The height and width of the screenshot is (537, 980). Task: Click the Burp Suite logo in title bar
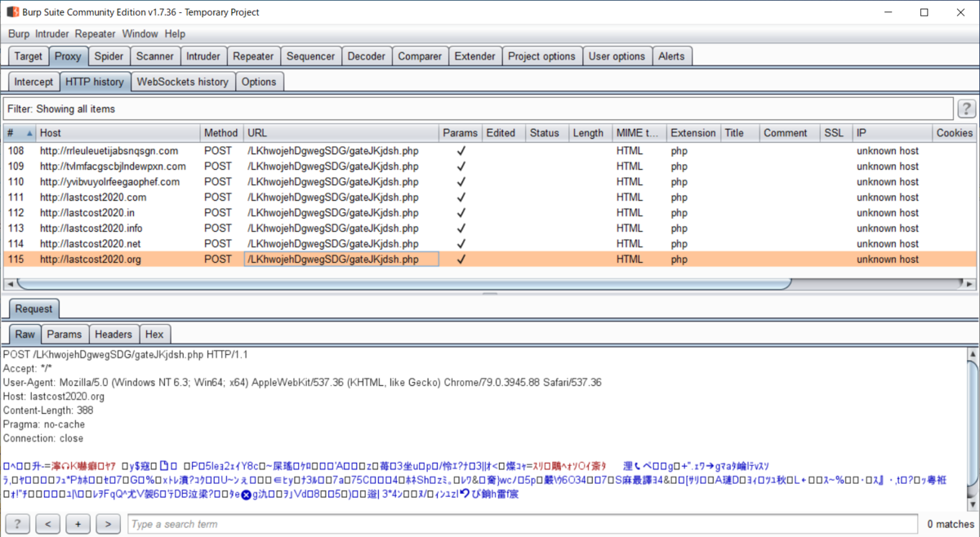click(x=13, y=12)
